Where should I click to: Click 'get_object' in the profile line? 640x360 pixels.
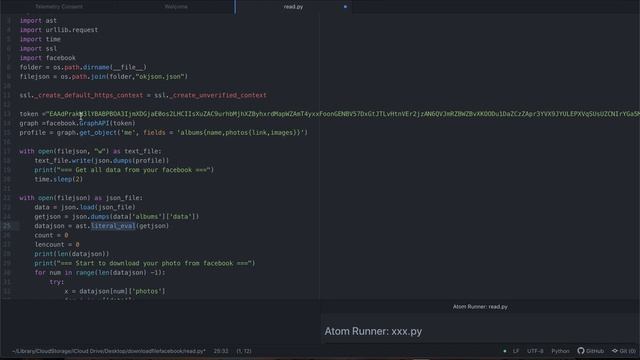(x=98, y=133)
